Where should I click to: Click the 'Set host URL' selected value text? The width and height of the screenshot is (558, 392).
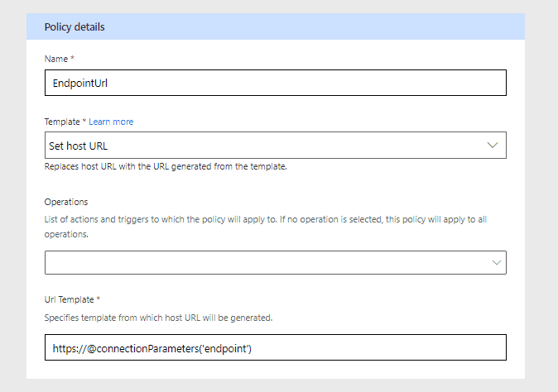click(79, 146)
